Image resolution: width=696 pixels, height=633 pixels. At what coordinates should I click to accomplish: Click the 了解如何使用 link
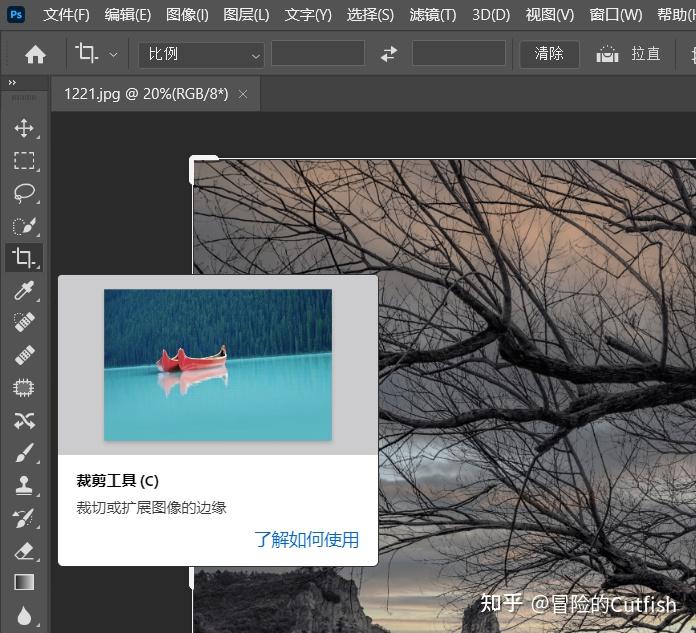click(306, 540)
